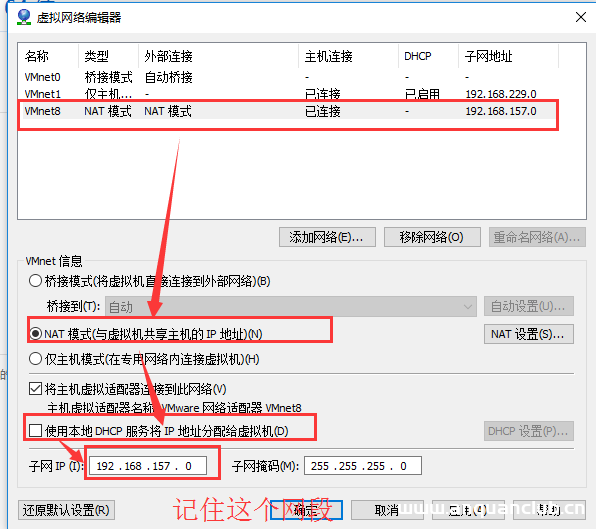
Task: Click subnet address 192.168.157.0 cell
Action: tap(501, 111)
